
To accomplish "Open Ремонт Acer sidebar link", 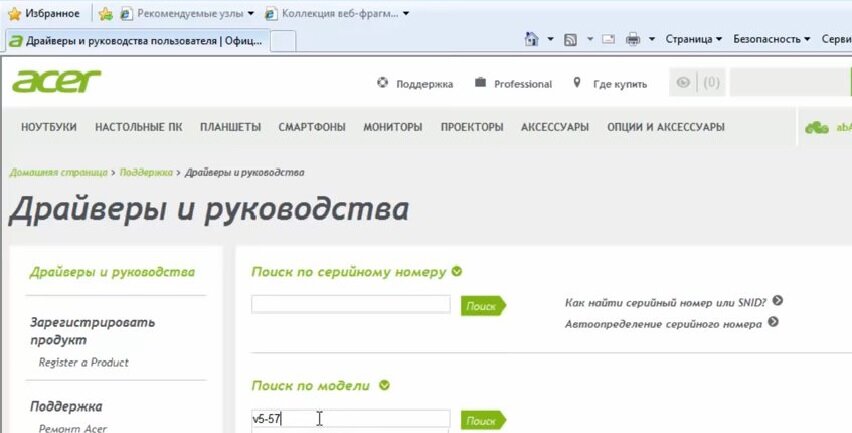I will (73, 428).
